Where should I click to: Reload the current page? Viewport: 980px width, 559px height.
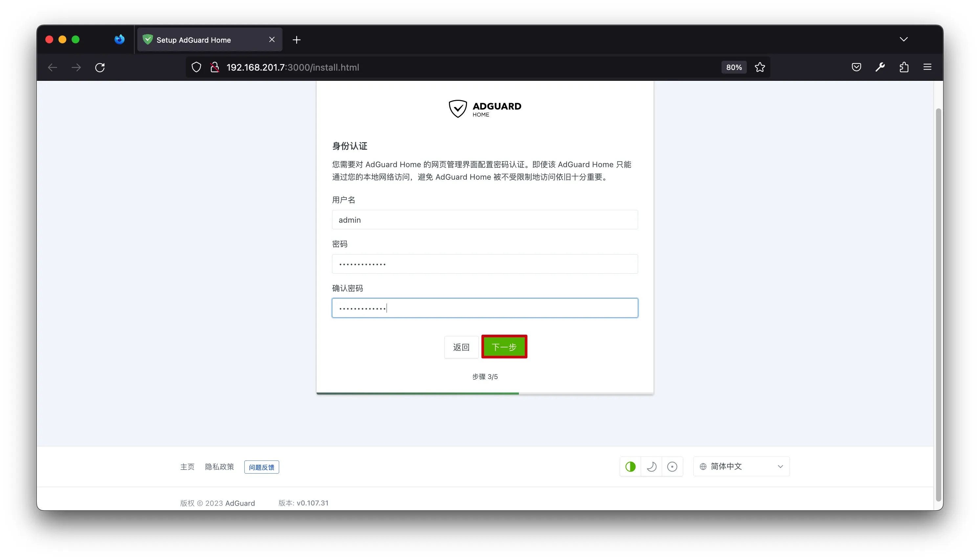click(x=100, y=67)
